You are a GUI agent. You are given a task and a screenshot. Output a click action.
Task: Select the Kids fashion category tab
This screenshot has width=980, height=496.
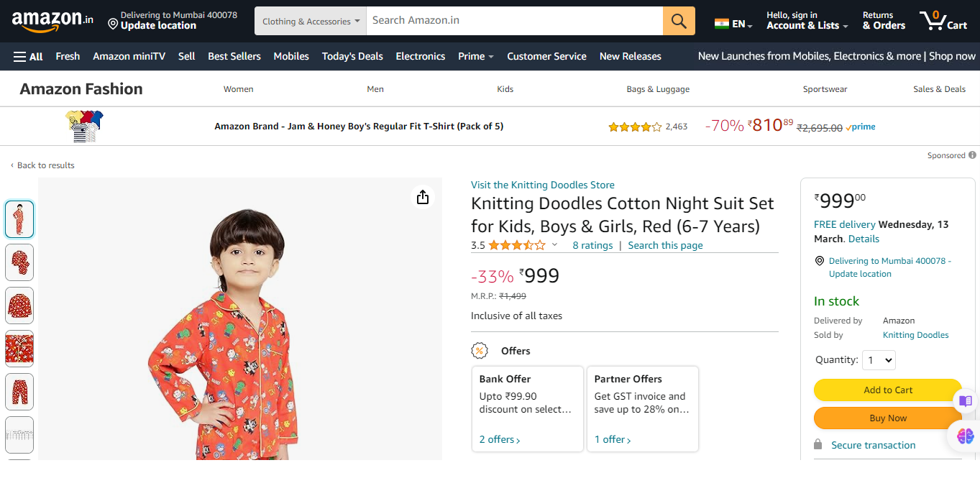pyautogui.click(x=505, y=89)
